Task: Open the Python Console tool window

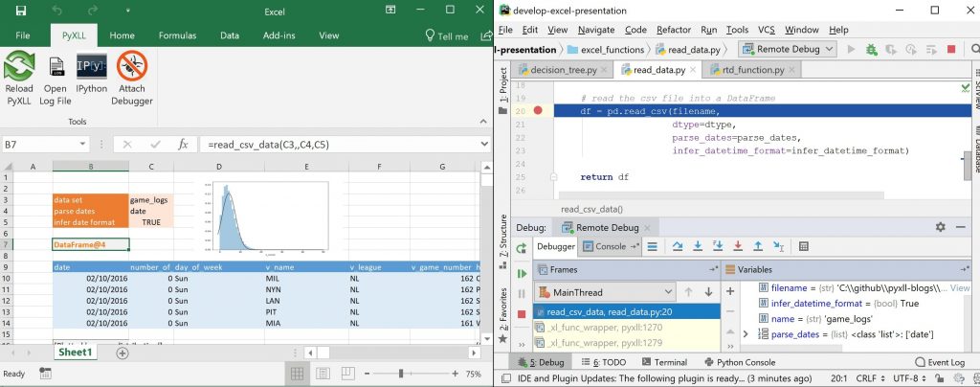Action: coord(740,362)
